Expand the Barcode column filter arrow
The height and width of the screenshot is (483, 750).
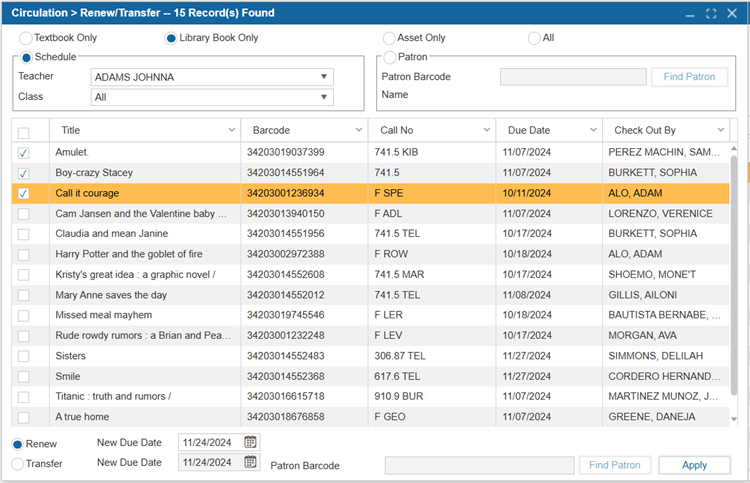[x=359, y=130]
